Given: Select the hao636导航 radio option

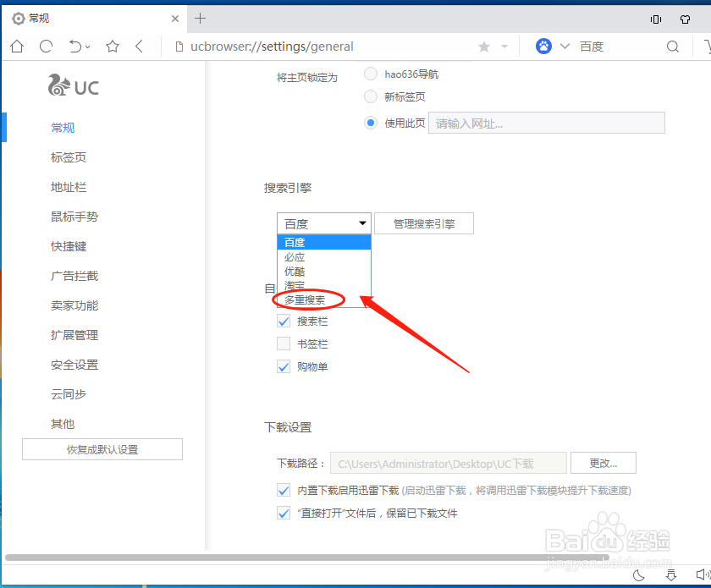Looking at the screenshot, I should tap(370, 74).
